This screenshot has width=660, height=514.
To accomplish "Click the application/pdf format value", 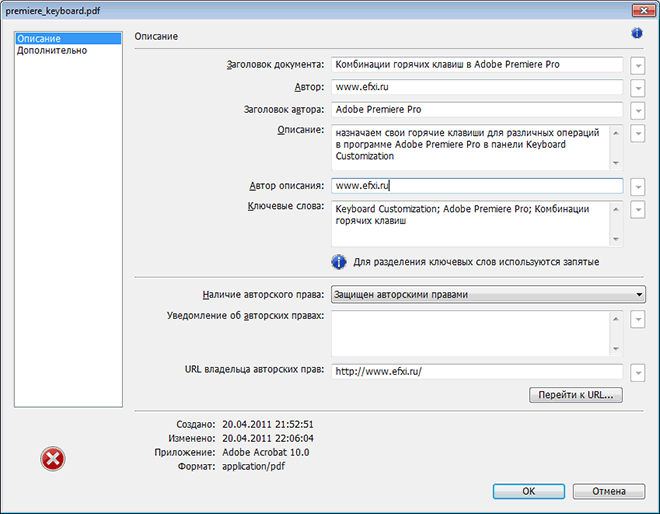I will pos(253,466).
